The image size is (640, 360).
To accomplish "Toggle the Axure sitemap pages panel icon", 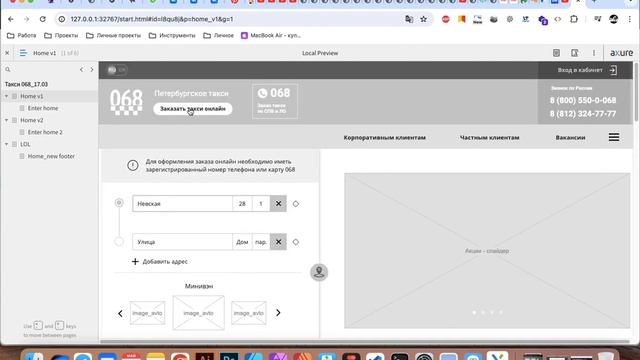I will tap(23, 53).
